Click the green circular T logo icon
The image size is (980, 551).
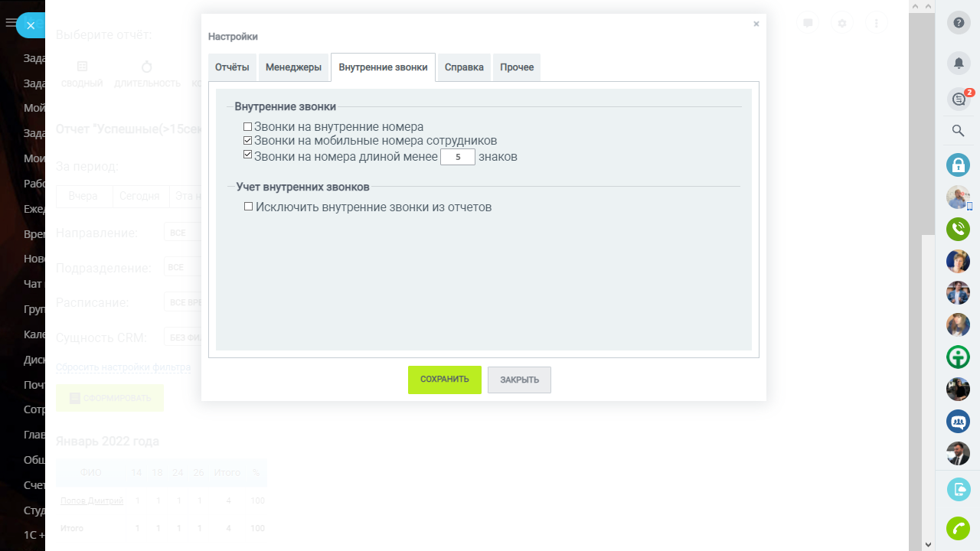[x=958, y=357]
